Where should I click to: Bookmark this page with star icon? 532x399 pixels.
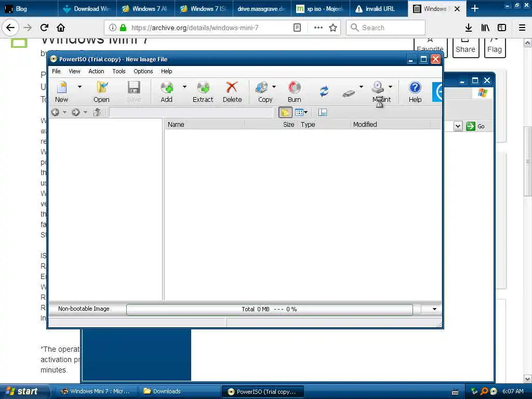point(333,28)
